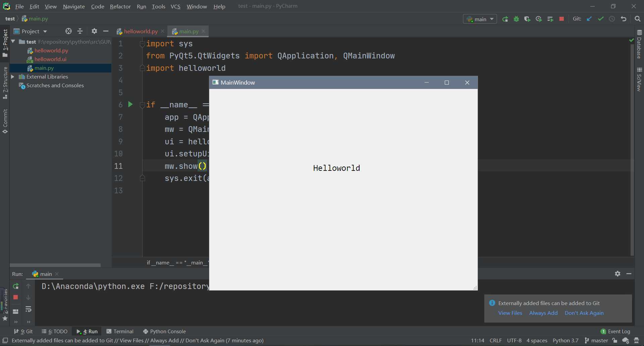Image resolution: width=644 pixels, height=346 pixels.
Task: Change the Python 3.7 interpreter in the status bar
Action: click(566, 341)
